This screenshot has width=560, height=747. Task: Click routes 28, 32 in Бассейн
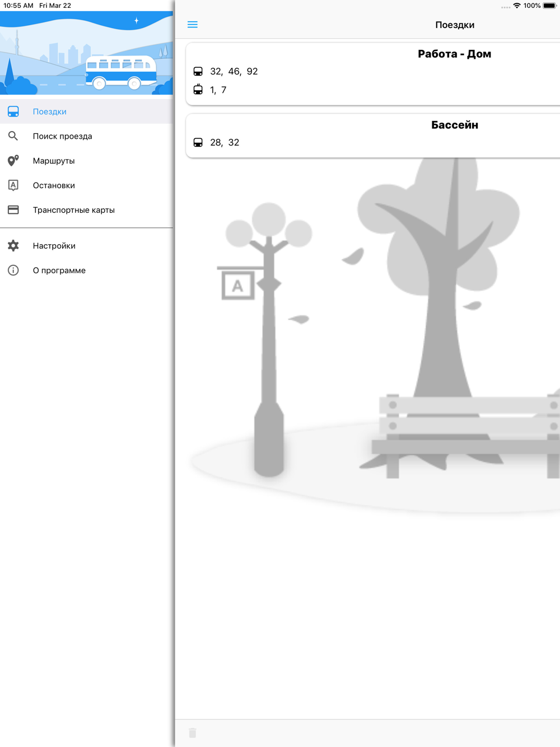point(225,143)
